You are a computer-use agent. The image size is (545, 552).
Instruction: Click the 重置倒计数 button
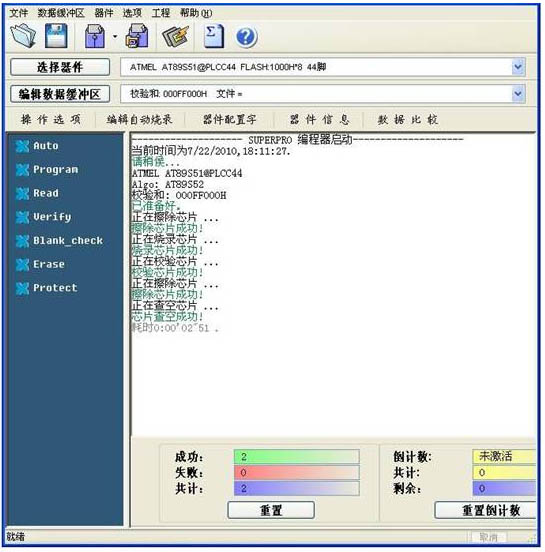486,510
